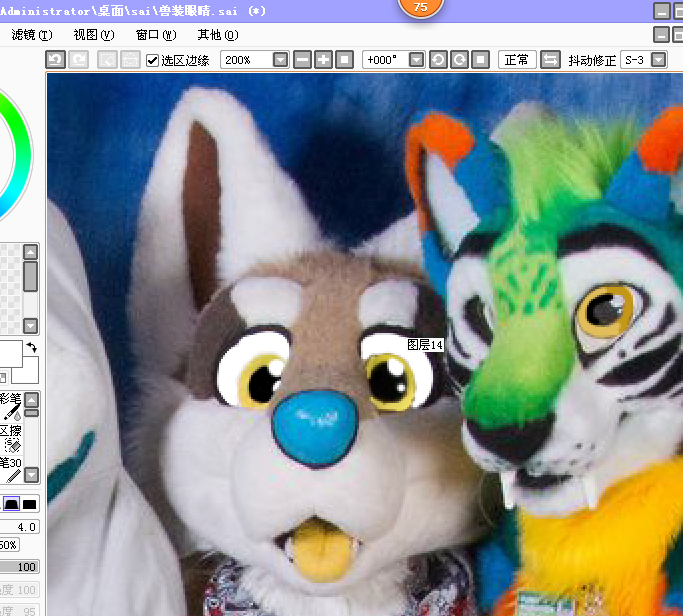Click the Undo arrow icon in the toolbar
683x616 pixels.
[x=56, y=60]
